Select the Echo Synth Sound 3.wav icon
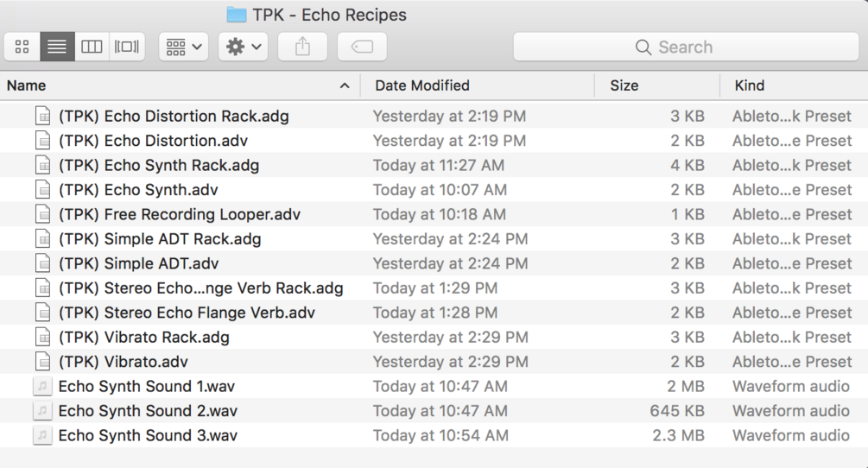The image size is (868, 468). pos(42,436)
